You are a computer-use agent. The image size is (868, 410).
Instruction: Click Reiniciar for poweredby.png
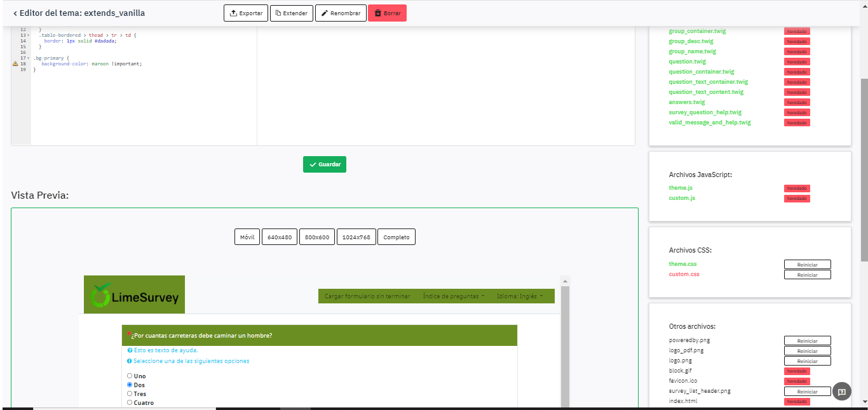click(x=807, y=341)
